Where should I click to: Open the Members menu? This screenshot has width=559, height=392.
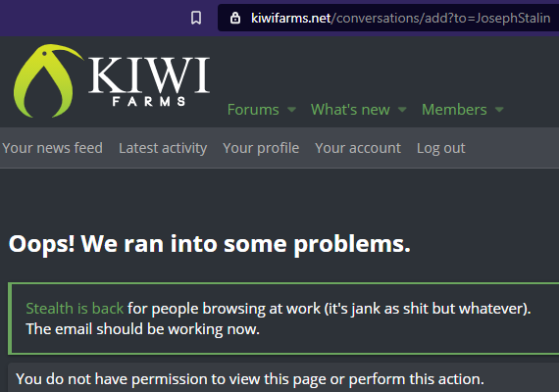[454, 110]
